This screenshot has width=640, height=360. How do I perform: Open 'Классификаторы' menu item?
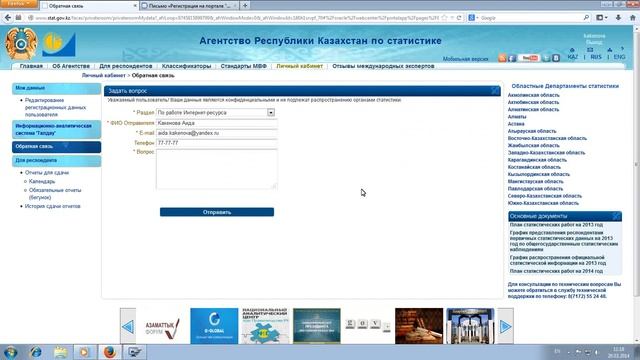186,66
